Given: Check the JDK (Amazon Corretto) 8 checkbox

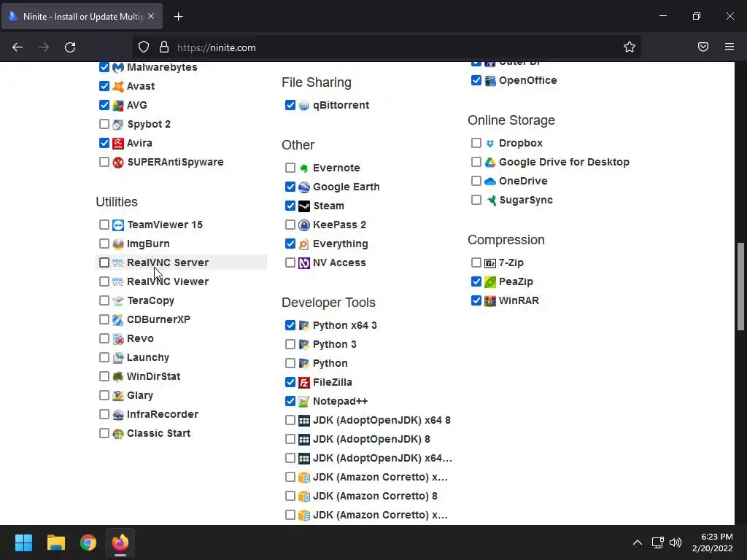Looking at the screenshot, I should click(290, 496).
